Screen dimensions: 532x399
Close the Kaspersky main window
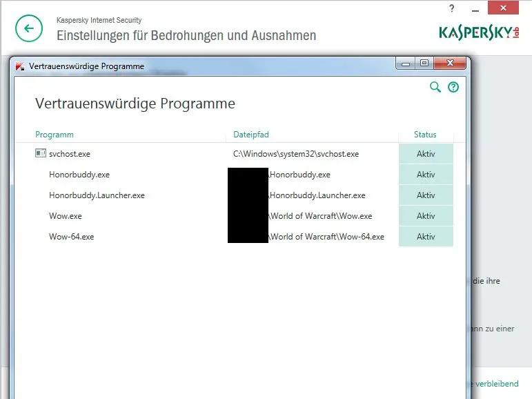coord(503,8)
